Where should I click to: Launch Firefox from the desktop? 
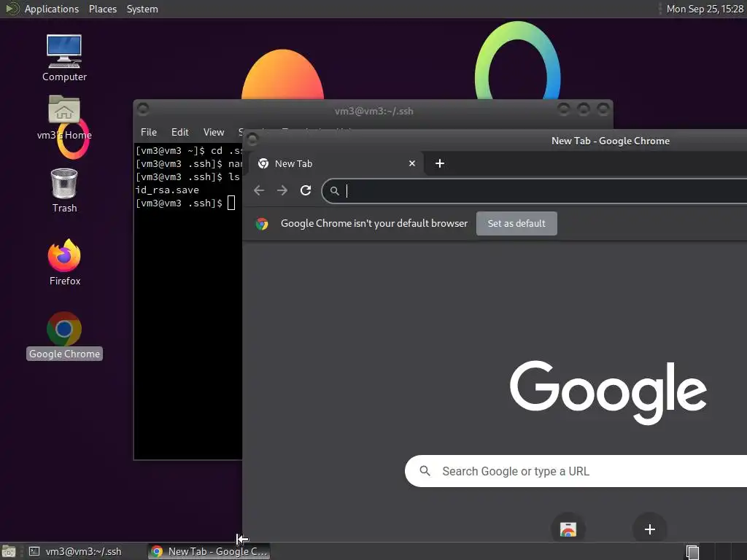click(64, 262)
